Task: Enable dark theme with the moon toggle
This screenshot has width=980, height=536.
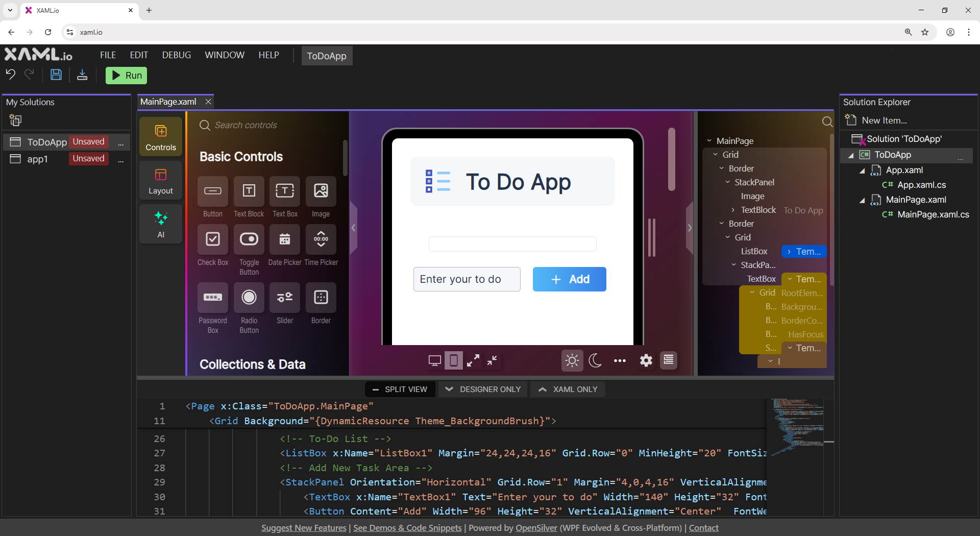Action: tap(595, 360)
